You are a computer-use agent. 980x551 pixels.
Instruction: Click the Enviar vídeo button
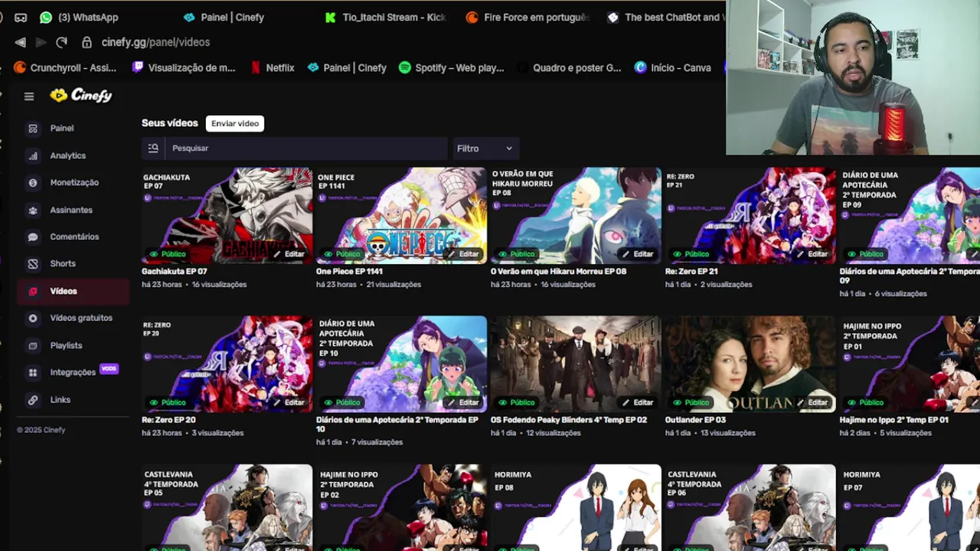point(235,123)
